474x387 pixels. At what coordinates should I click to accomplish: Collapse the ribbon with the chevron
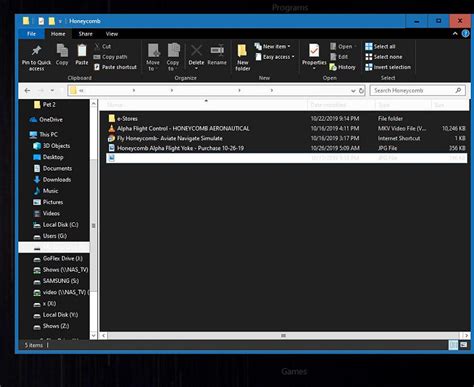point(455,34)
